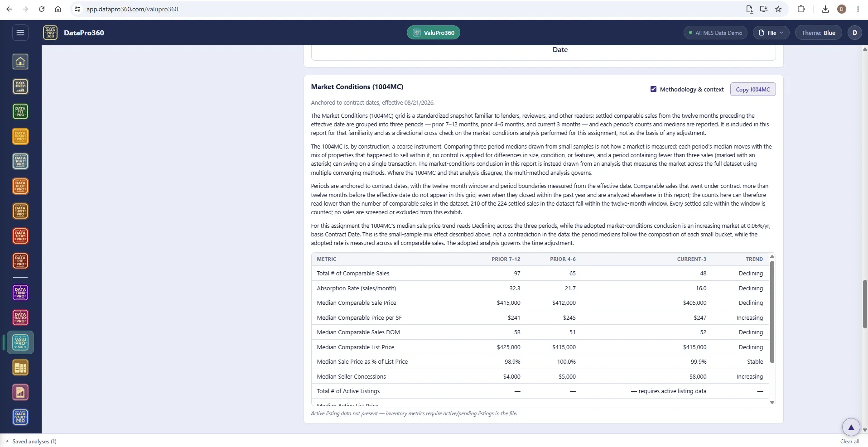Click Median Comparable Sales DOM label

(x=358, y=332)
